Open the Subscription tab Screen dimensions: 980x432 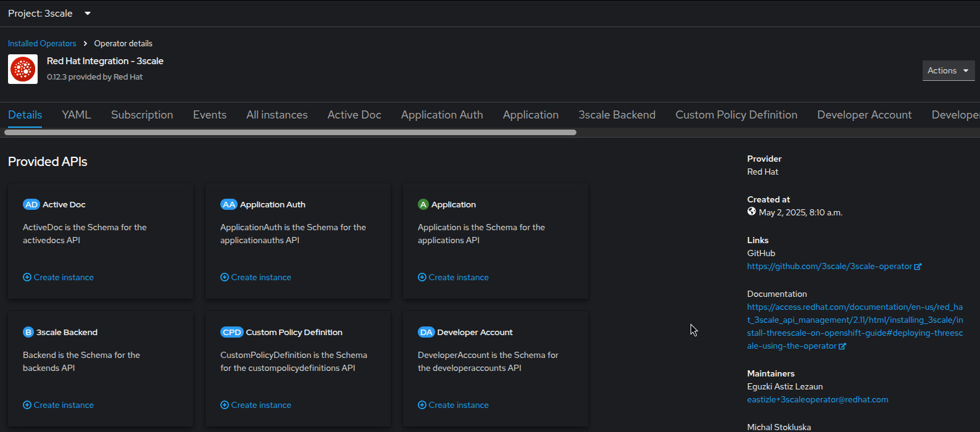click(x=142, y=115)
